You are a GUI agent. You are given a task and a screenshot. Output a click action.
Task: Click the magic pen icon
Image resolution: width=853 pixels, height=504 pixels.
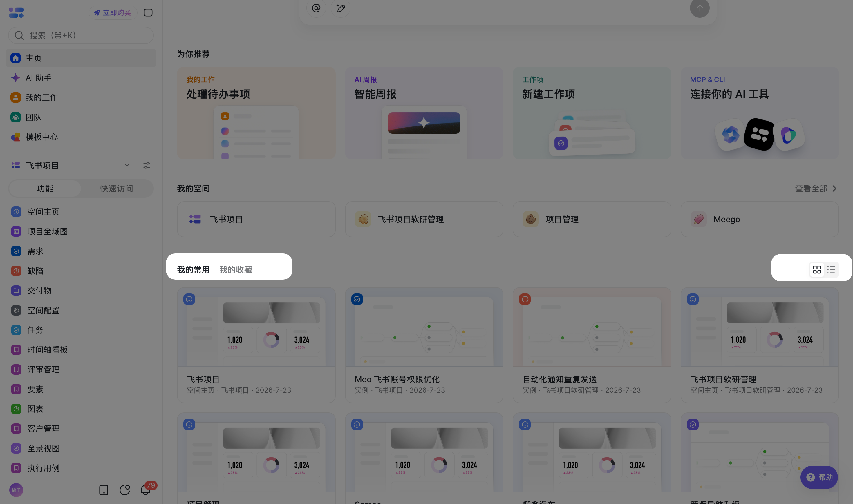(x=341, y=8)
